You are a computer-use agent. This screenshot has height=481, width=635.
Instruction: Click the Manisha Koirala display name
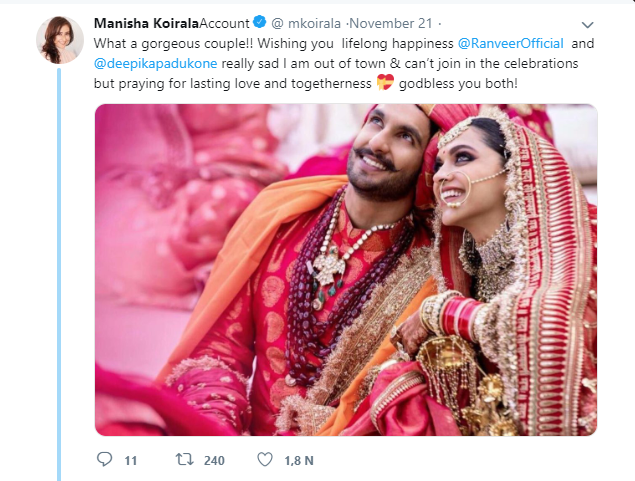click(148, 23)
